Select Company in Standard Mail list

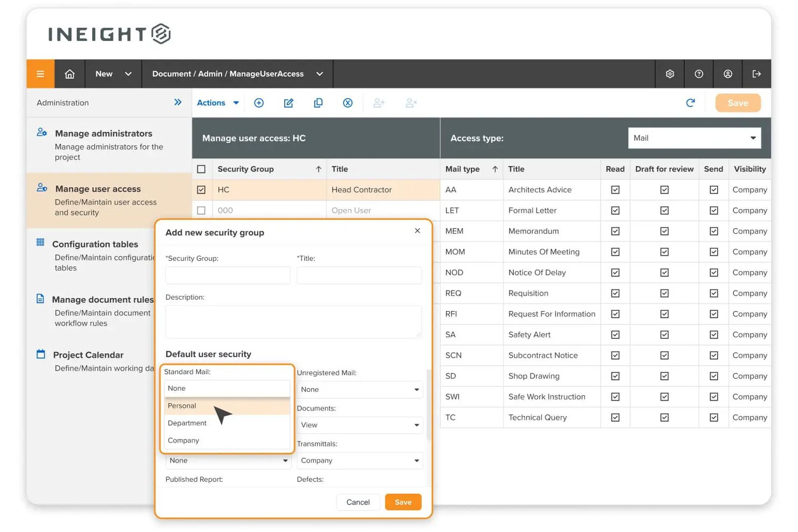(227, 440)
